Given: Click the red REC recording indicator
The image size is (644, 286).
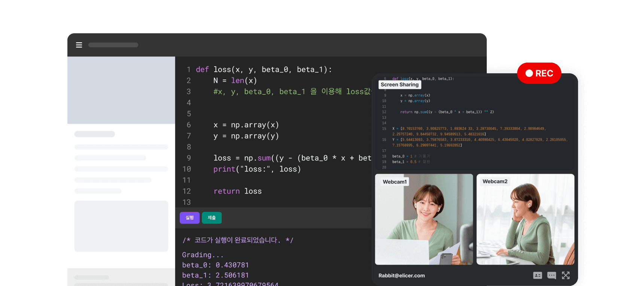Looking at the screenshot, I should pos(539,73).
